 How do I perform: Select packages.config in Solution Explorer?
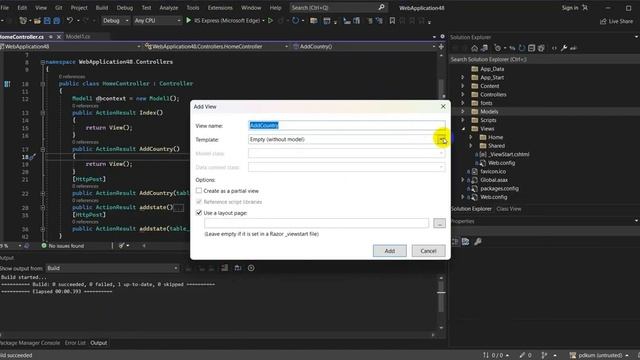(x=499, y=189)
